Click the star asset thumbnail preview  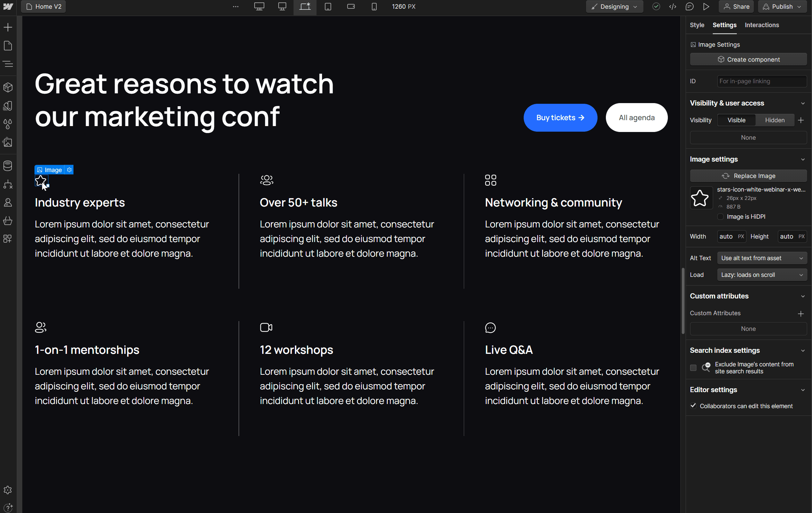701,198
